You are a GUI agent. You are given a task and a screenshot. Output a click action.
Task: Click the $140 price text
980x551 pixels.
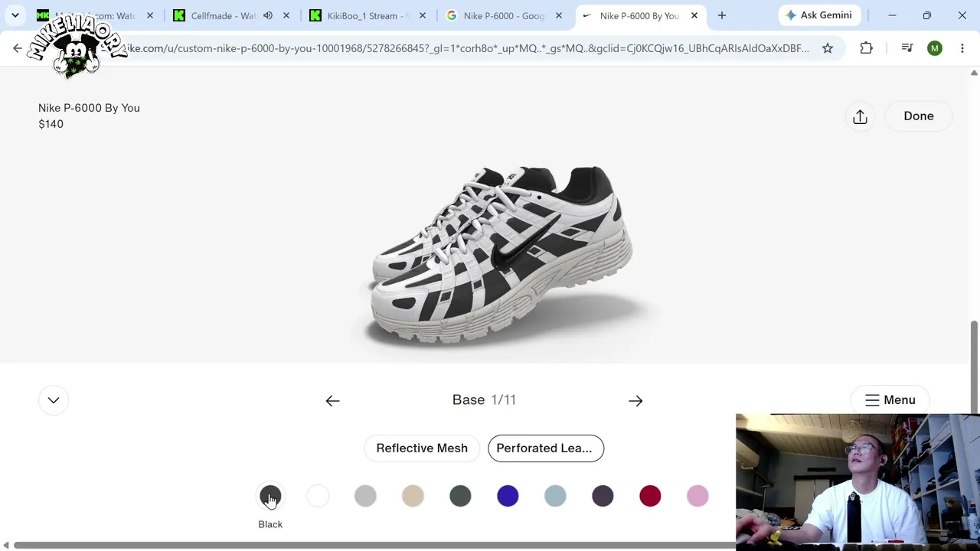click(51, 124)
